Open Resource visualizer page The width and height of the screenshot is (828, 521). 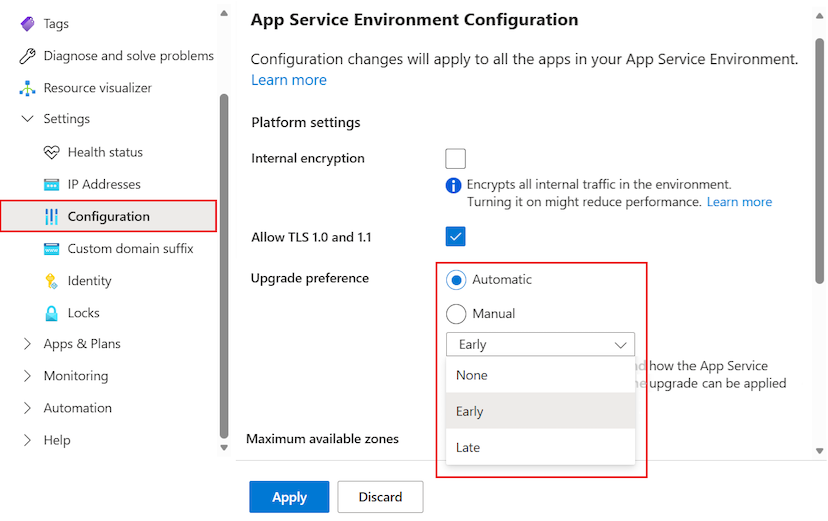point(98,88)
